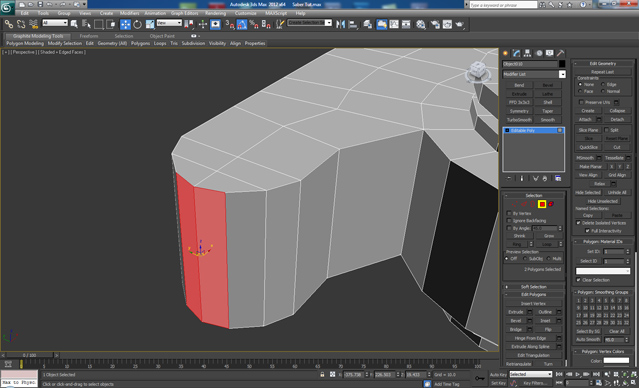Open the Modify command panel tab
639x388 pixels.
point(517,53)
